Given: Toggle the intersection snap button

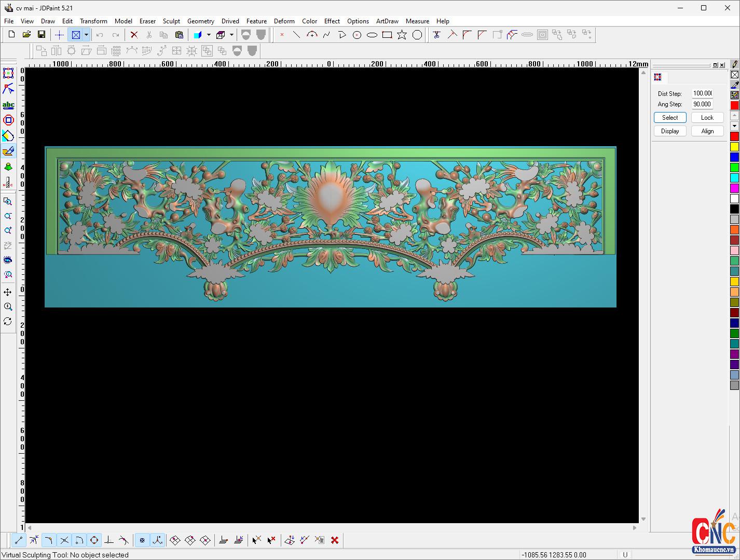Looking at the screenshot, I should pyautogui.click(x=64, y=540).
